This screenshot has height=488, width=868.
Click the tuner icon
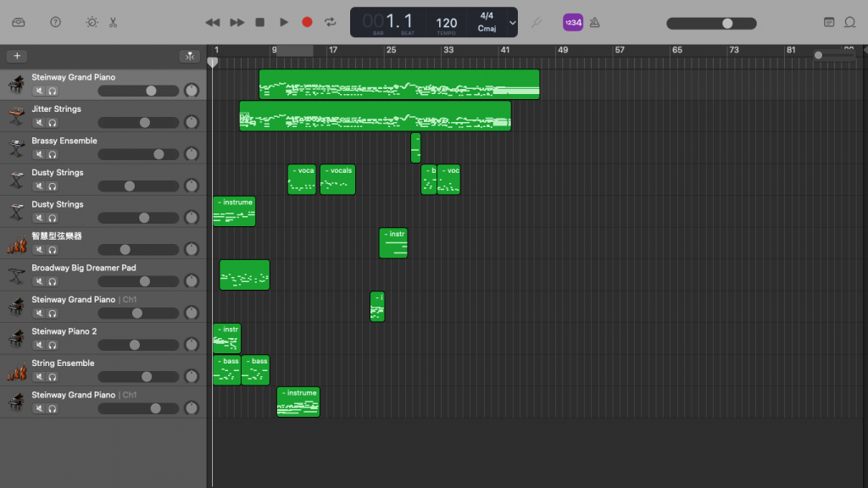[536, 22]
